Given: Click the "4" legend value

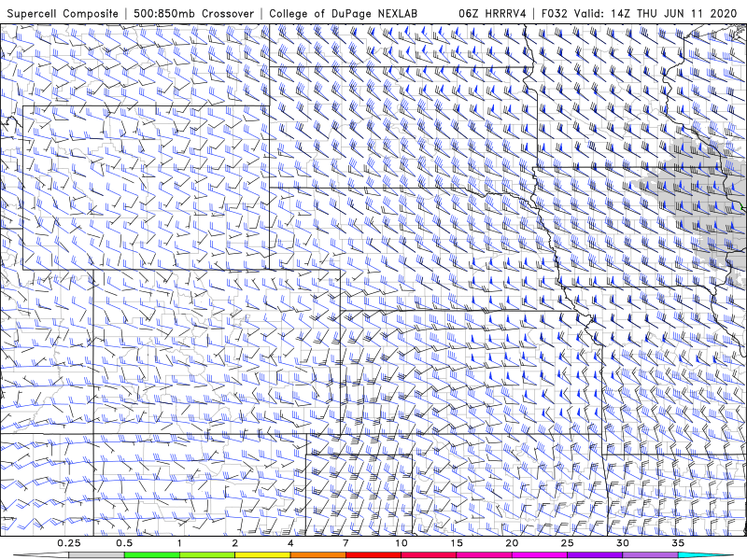Looking at the screenshot, I should tap(290, 543).
